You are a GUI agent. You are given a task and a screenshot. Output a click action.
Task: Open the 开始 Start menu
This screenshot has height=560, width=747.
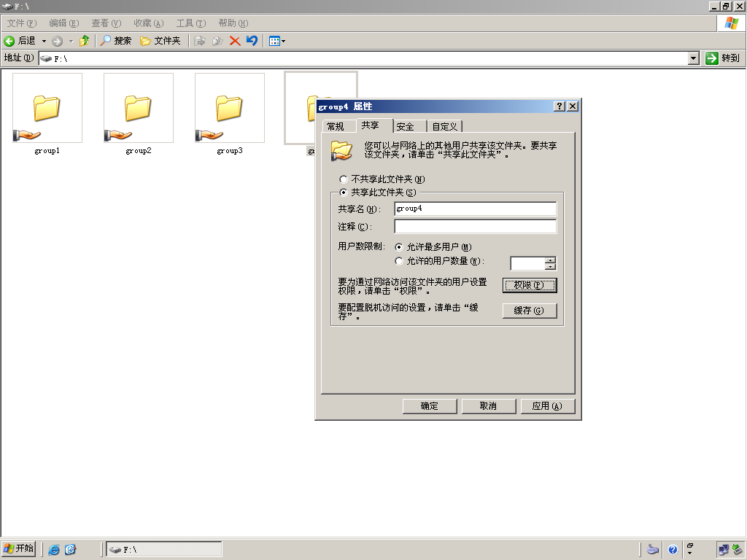point(19,548)
